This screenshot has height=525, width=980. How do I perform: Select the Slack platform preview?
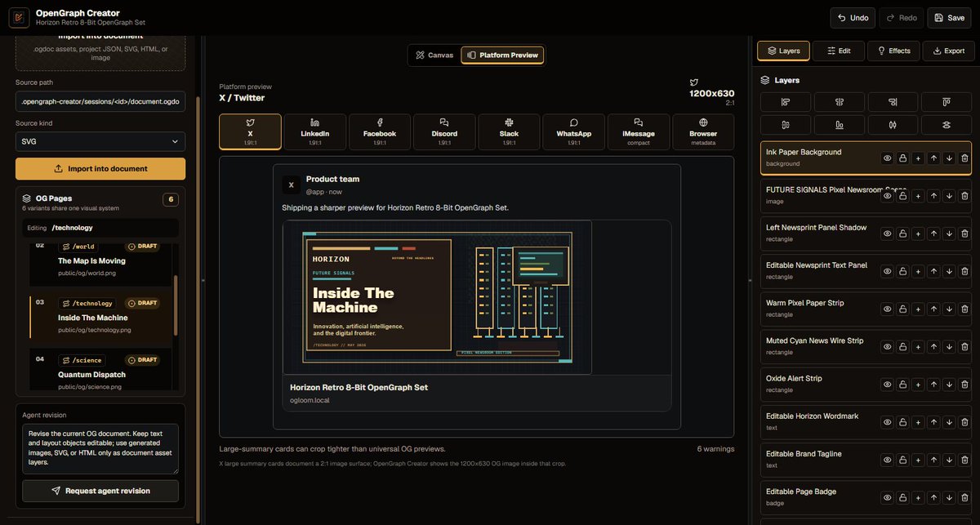[509, 132]
